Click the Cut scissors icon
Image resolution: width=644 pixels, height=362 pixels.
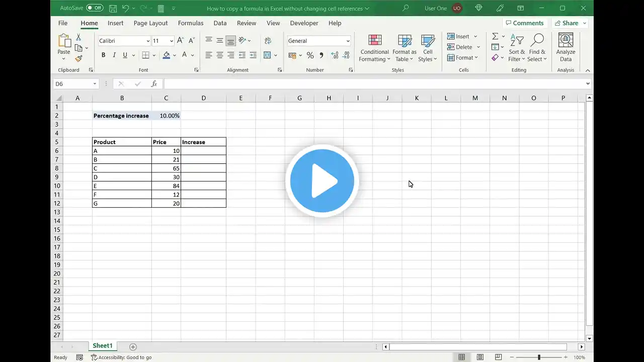coord(78,37)
